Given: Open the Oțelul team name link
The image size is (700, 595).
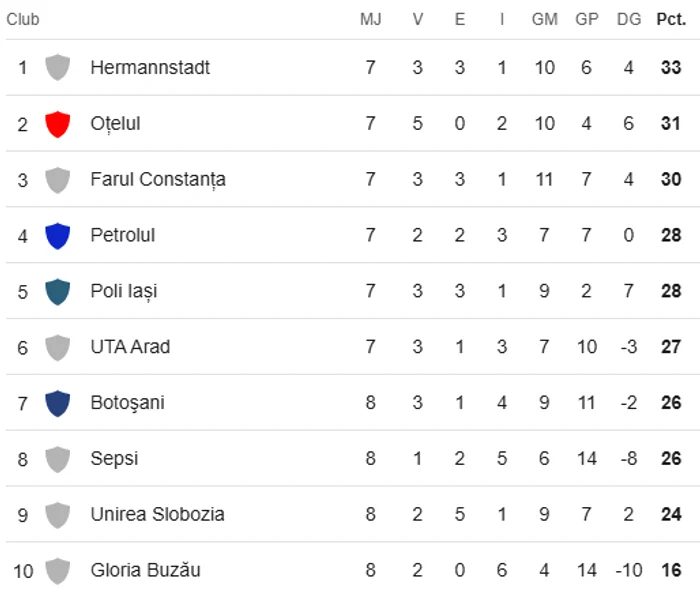Looking at the screenshot, I should click(x=115, y=124).
